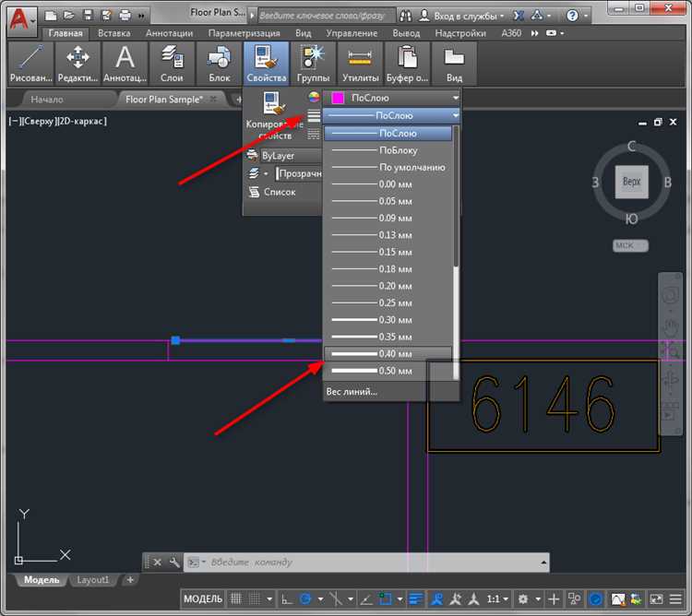Click the AutoCAD application menu logo
This screenshot has height=616, width=692.
tap(18, 16)
